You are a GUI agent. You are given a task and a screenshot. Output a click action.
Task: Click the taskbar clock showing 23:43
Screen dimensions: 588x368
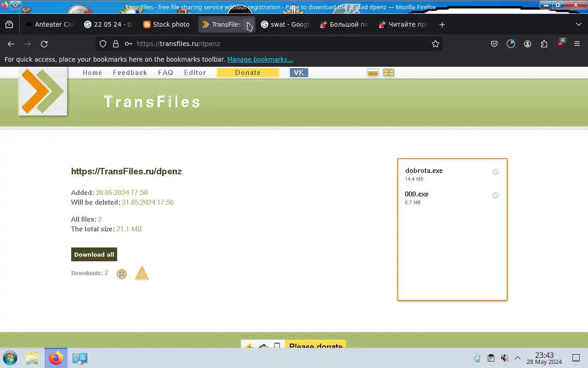tap(544, 358)
